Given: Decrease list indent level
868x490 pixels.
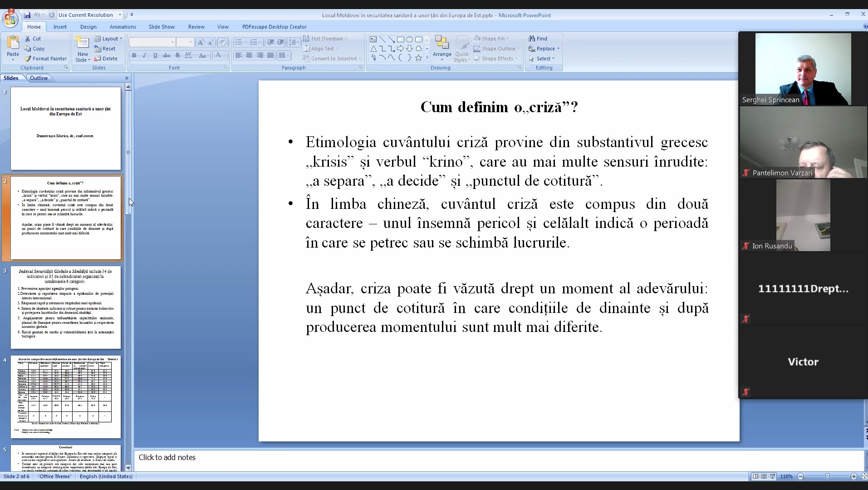Looking at the screenshot, I should coord(270,42).
